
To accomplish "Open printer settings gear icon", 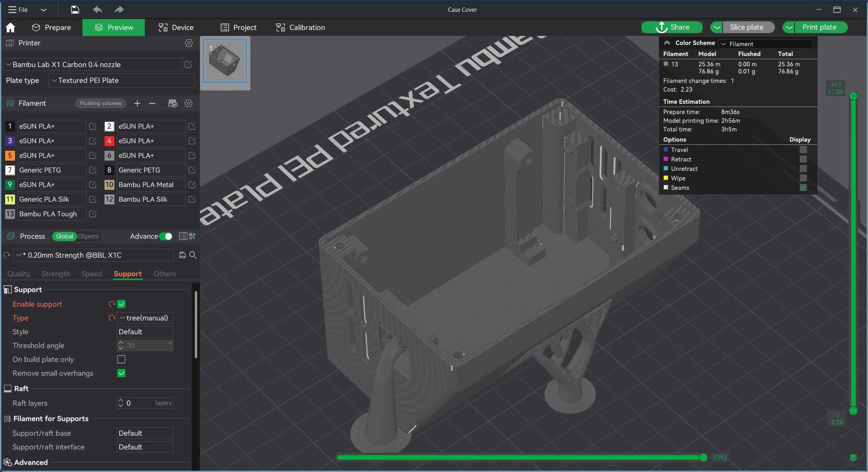I will (x=189, y=43).
